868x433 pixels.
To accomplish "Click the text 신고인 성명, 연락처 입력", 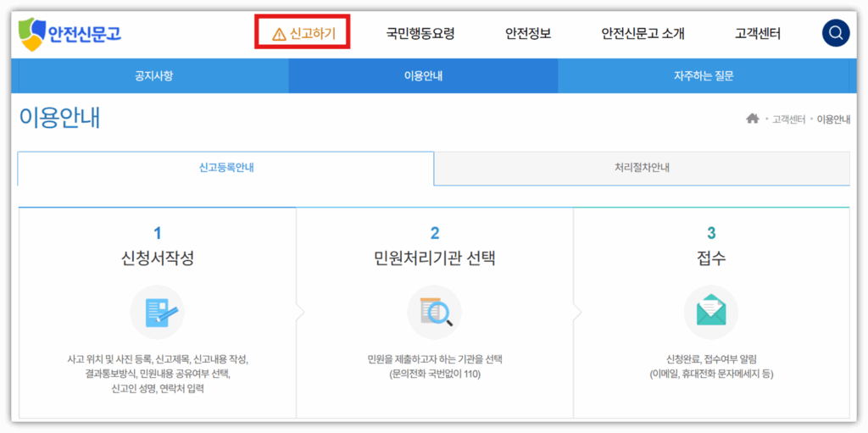I will (x=157, y=389).
